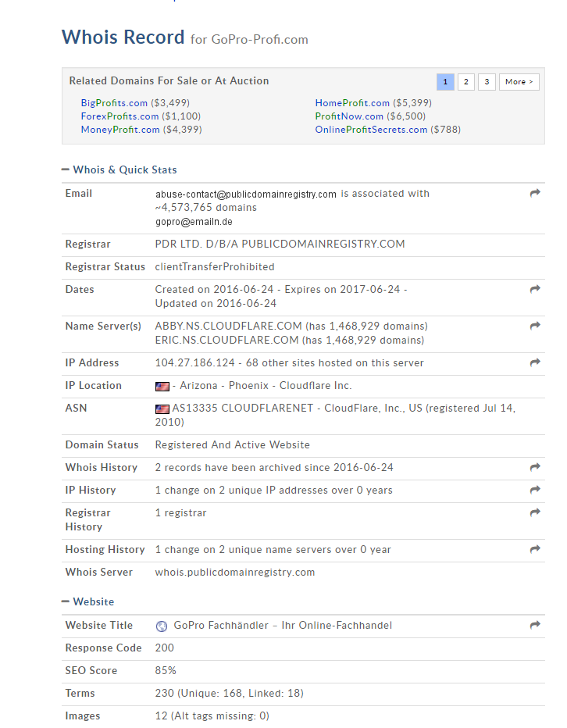Click the share arrow in the IP History row
The image size is (567, 728).
click(x=535, y=490)
